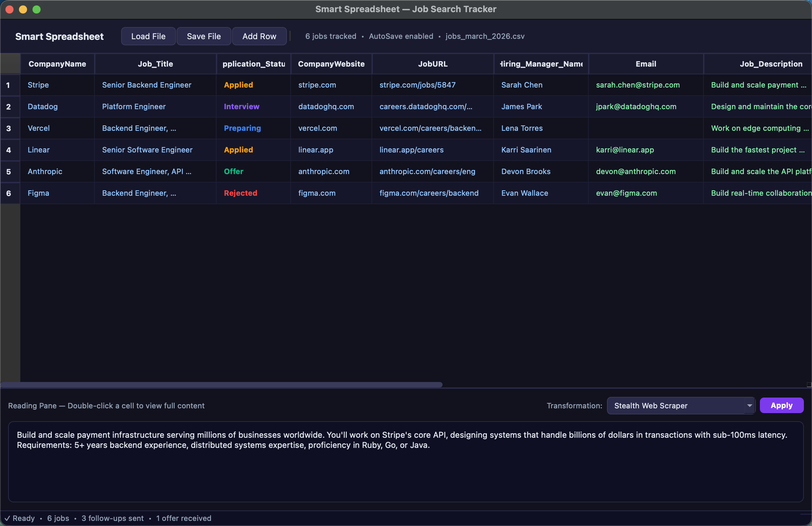Click the Load File button
The width and height of the screenshot is (812, 526).
[x=148, y=36]
